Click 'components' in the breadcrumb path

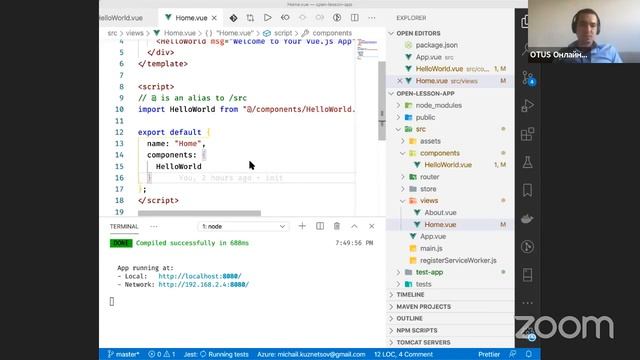(x=332, y=33)
